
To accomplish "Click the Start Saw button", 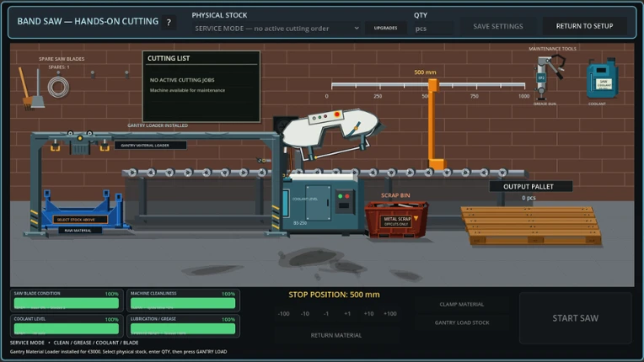I will point(575,317).
